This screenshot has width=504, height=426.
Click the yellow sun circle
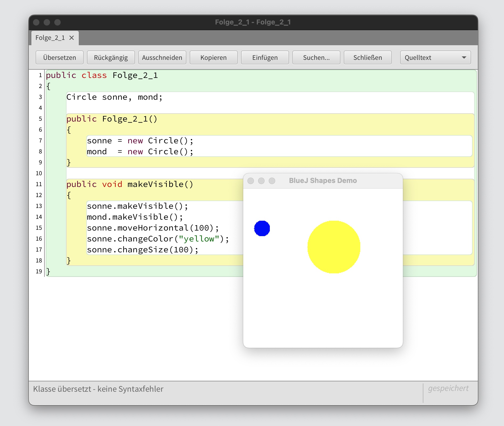tap(334, 247)
